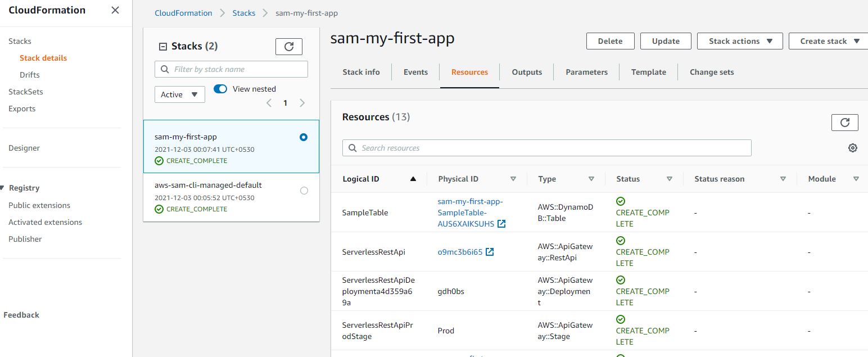Open external link icon next to o9mc3b6i65
Viewport: 868px width, 357px height.
tap(490, 252)
